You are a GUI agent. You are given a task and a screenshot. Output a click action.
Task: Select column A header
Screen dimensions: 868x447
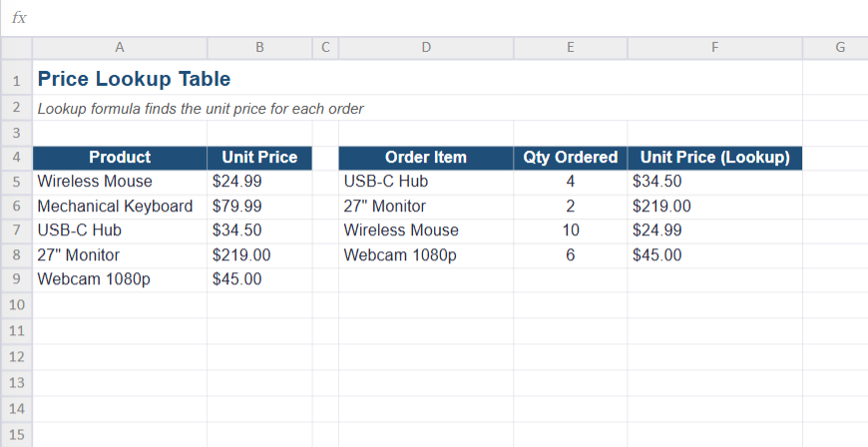[x=120, y=48]
